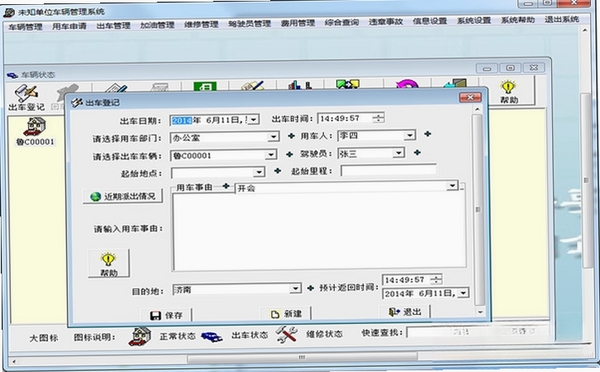Expand the 目的地 dropdown showing 济南

(x=295, y=289)
